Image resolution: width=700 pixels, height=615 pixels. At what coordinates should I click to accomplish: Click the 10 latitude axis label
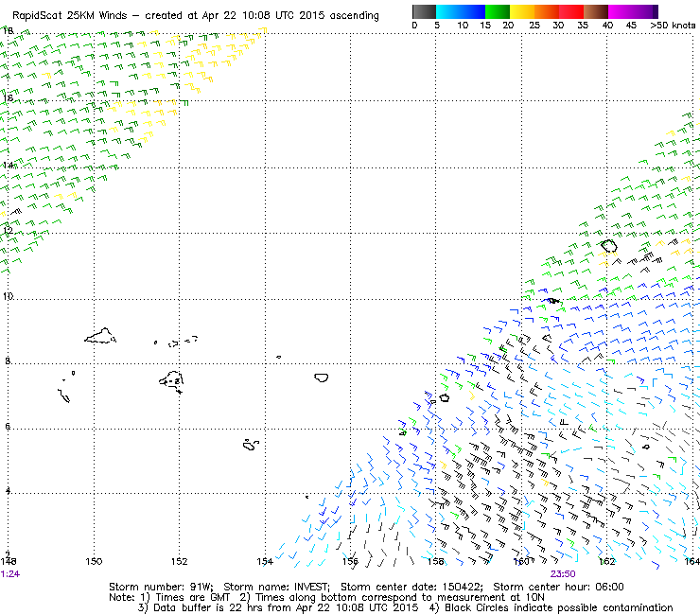pyautogui.click(x=8, y=296)
